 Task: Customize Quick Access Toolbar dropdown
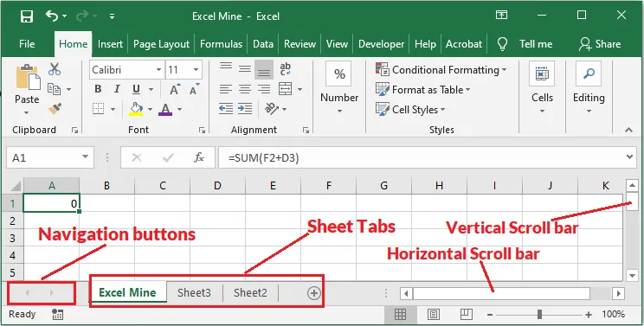112,16
